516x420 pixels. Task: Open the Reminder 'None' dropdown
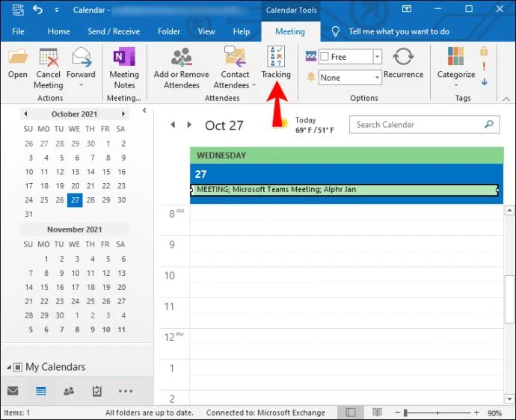click(377, 78)
